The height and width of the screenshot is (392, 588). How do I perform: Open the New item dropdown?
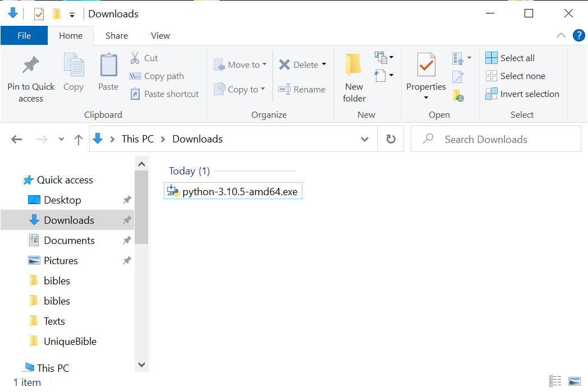[384, 58]
